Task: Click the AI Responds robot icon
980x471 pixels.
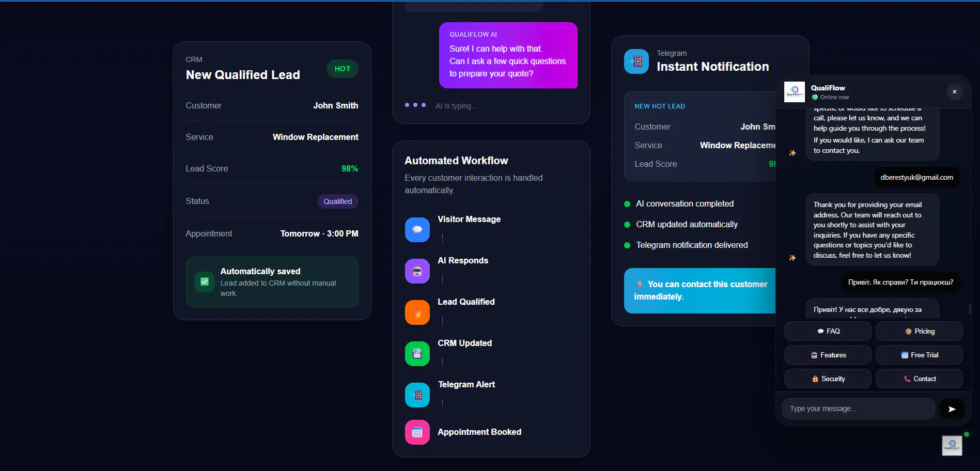Action: (x=417, y=271)
